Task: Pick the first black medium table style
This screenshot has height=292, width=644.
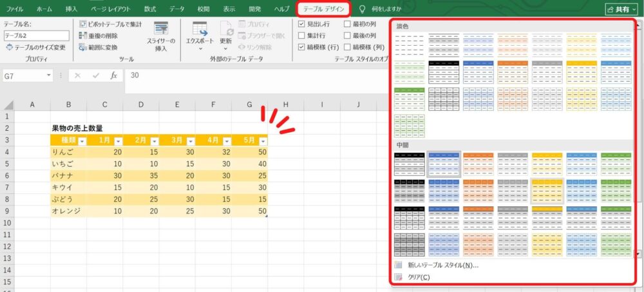Action: click(410, 164)
